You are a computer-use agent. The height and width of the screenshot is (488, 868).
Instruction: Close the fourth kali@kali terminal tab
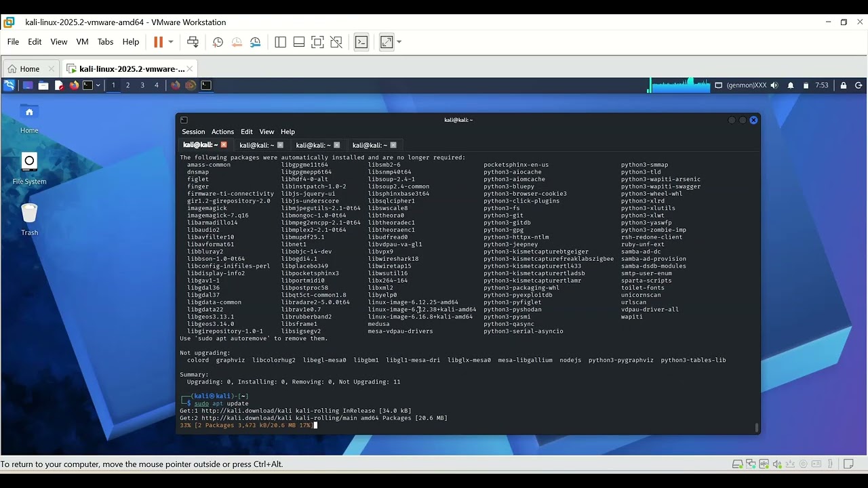coord(393,145)
